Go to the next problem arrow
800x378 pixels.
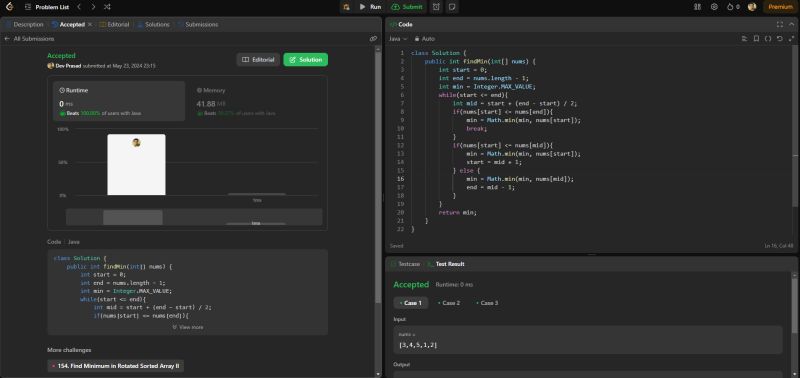[93, 7]
